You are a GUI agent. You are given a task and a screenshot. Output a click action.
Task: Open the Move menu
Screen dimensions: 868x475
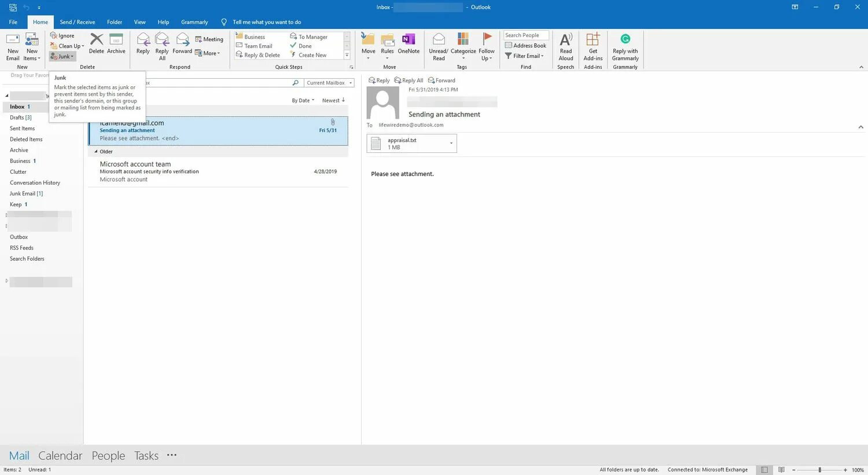tap(369, 47)
